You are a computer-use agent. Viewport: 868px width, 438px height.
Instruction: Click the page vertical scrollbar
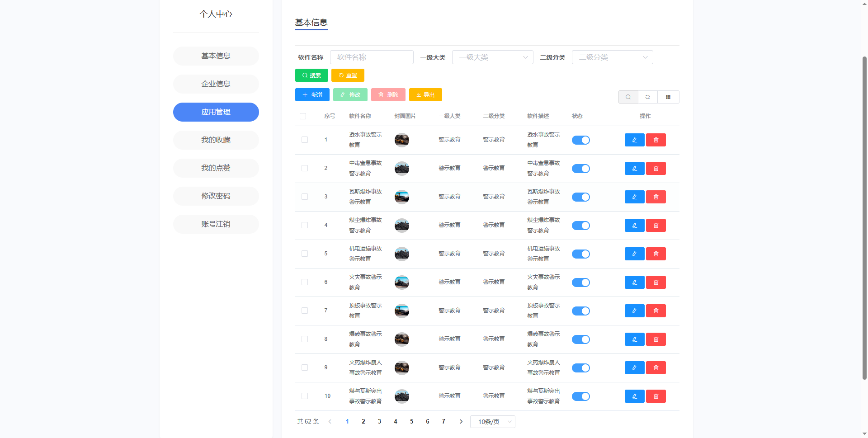click(x=864, y=217)
